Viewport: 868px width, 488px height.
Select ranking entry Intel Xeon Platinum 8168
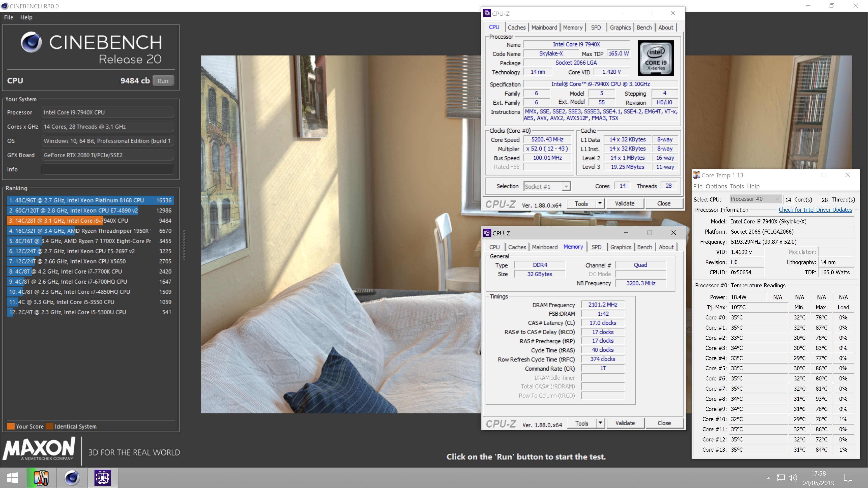(90, 200)
